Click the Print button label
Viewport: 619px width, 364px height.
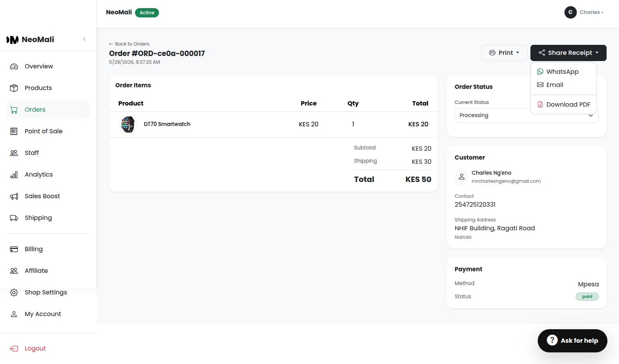tap(506, 53)
